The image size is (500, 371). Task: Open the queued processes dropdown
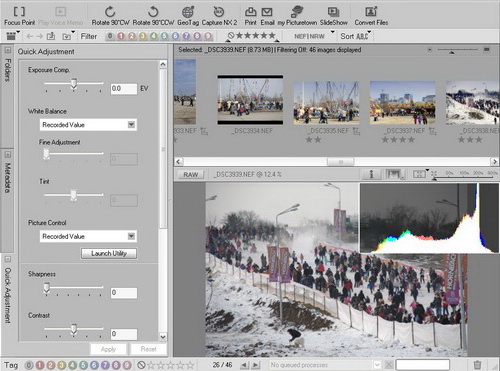[x=377, y=365]
